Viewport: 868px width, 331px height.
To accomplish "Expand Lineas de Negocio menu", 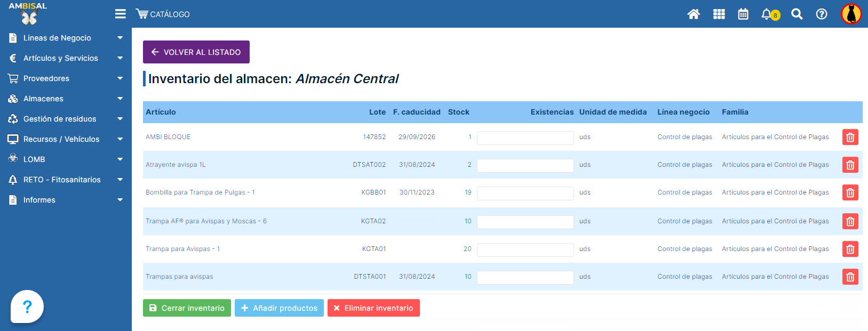I will [66, 38].
